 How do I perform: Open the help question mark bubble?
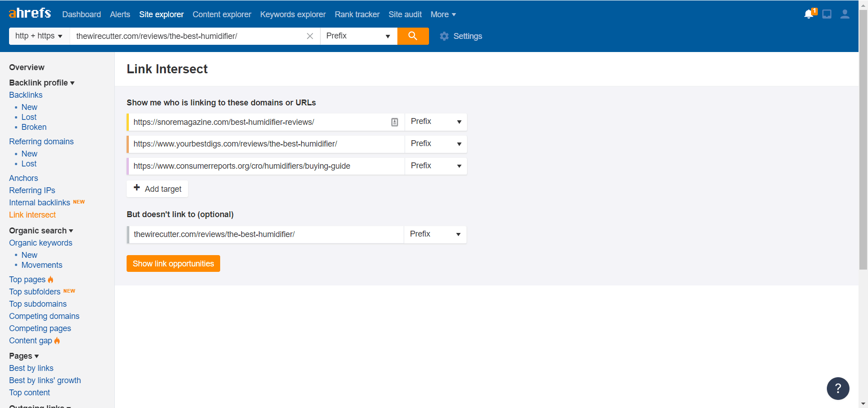tap(838, 388)
